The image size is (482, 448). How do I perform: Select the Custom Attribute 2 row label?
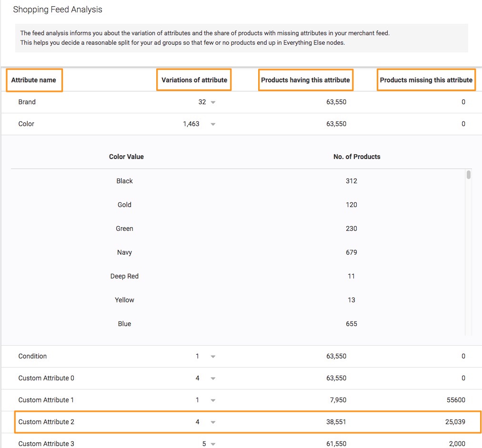(x=46, y=422)
